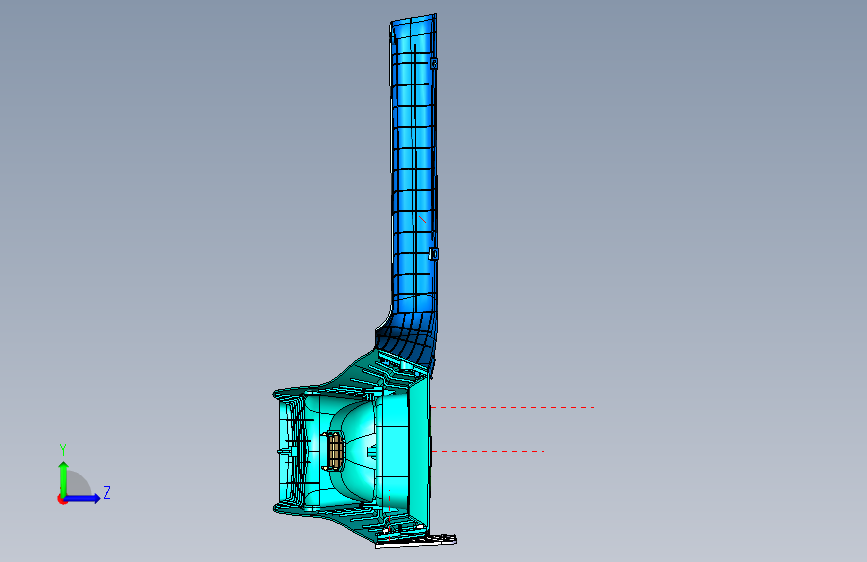
Task: Click the blue Z axis arrow on triad
Action: [82, 498]
